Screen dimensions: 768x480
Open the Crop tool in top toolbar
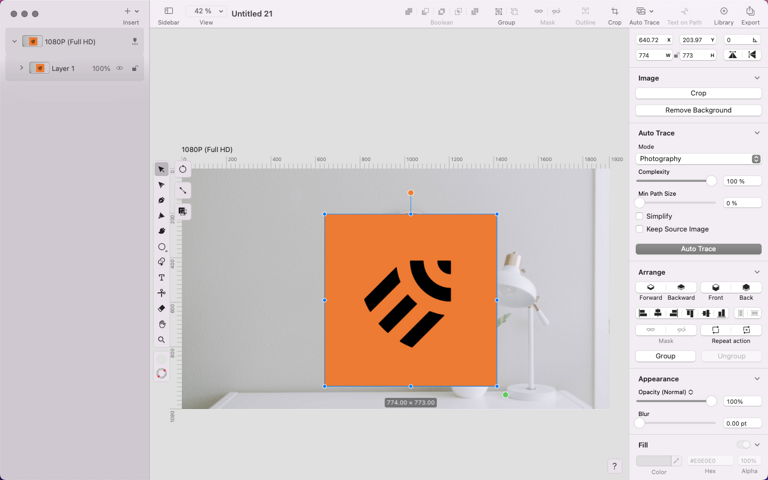(x=614, y=11)
